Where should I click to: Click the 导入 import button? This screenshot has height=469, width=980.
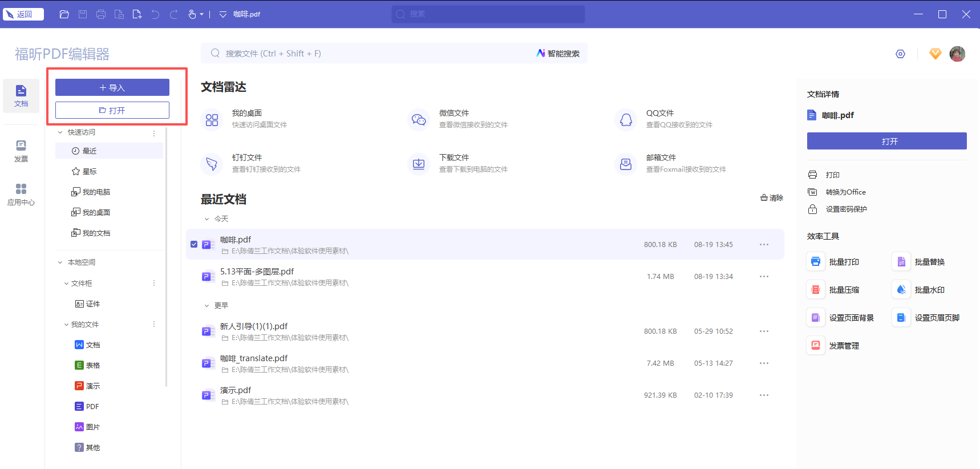click(112, 87)
